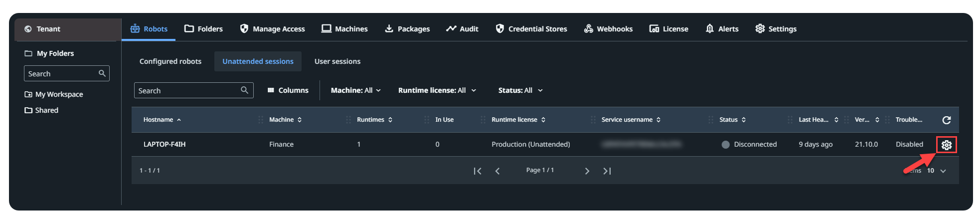Image resolution: width=980 pixels, height=216 pixels.
Task: Open the items per page dropdown
Action: point(936,171)
